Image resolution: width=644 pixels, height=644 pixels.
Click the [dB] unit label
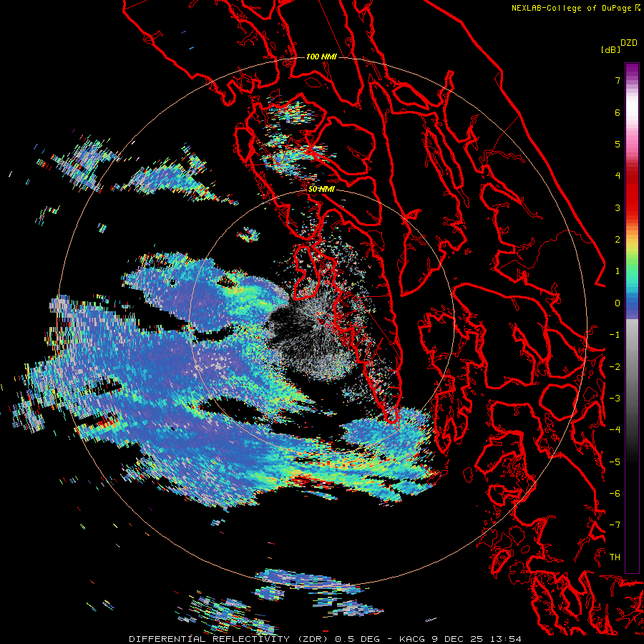tap(611, 49)
